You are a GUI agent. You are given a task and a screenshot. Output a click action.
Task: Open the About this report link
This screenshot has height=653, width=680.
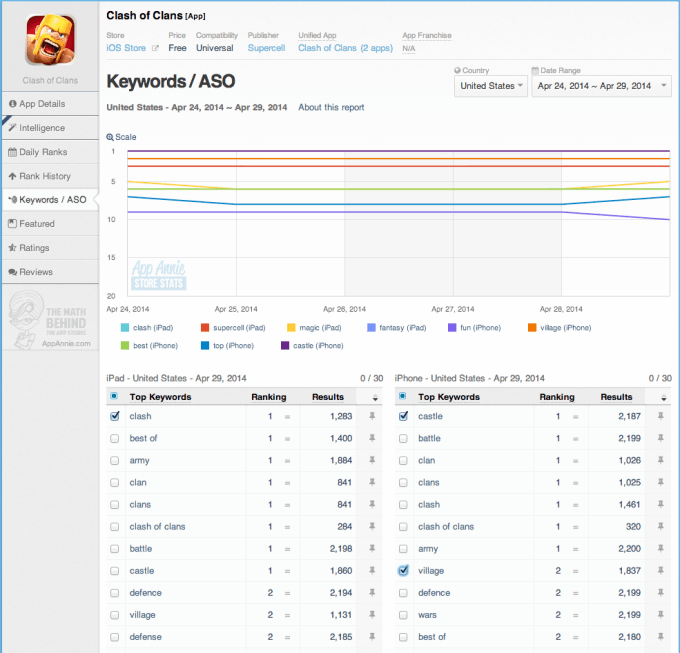pyautogui.click(x=331, y=108)
